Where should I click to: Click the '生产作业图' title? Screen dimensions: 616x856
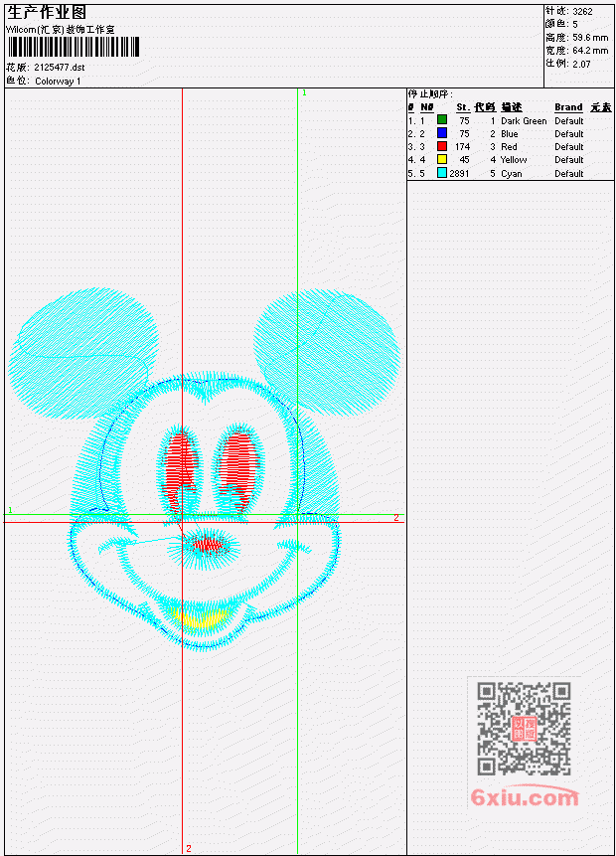47,12
